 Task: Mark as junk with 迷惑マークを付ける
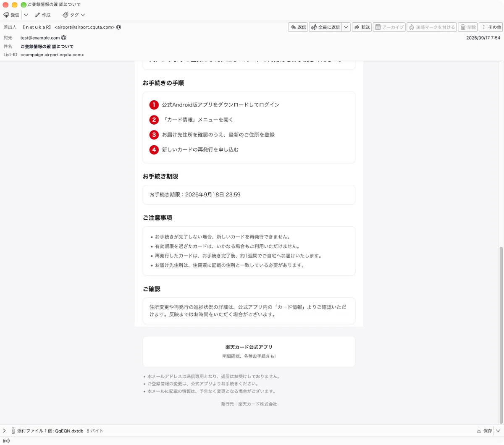tap(432, 27)
